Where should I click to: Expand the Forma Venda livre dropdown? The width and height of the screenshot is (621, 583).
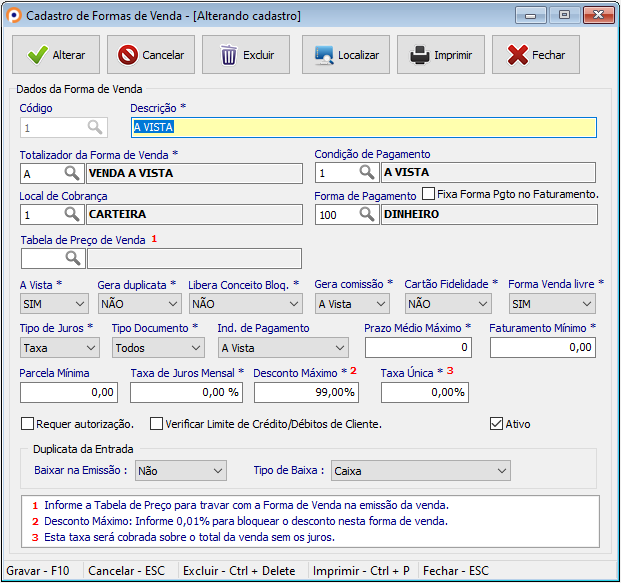click(549, 303)
